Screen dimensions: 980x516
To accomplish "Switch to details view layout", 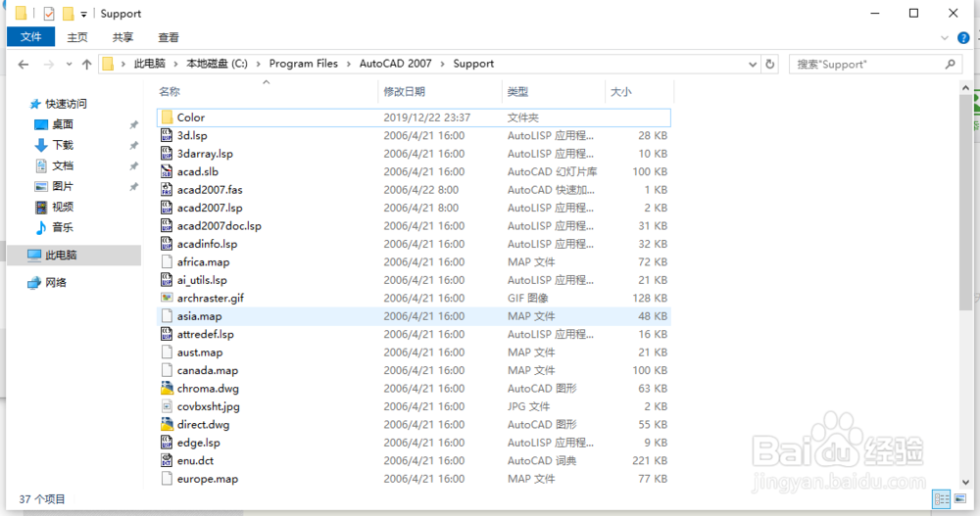I will [941, 498].
